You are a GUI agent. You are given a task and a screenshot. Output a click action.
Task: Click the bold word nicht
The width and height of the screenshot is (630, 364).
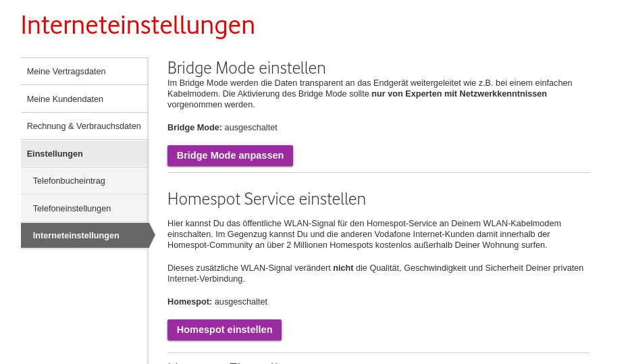coord(343,267)
